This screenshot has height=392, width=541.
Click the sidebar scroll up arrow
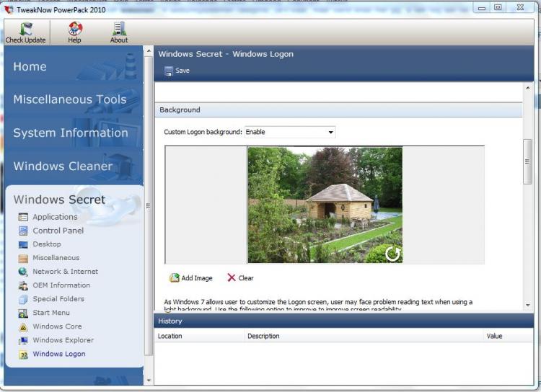(149, 51)
